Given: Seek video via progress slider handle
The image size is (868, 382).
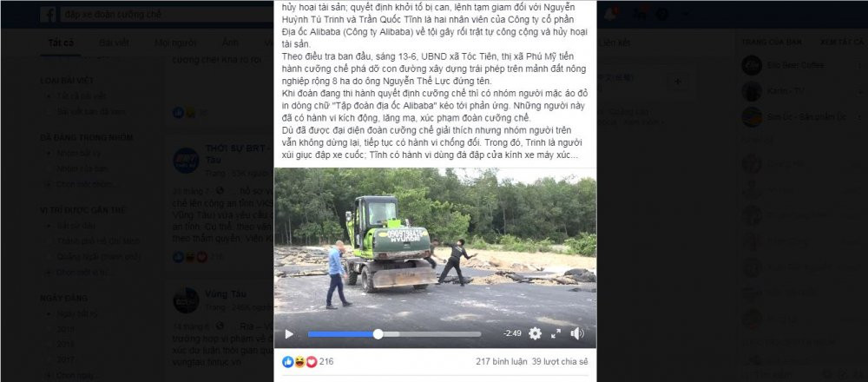Looking at the screenshot, I should pyautogui.click(x=378, y=334).
